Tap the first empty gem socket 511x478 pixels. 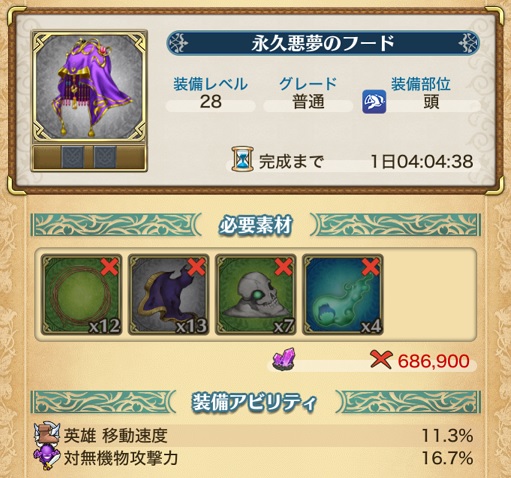[x=73, y=157]
